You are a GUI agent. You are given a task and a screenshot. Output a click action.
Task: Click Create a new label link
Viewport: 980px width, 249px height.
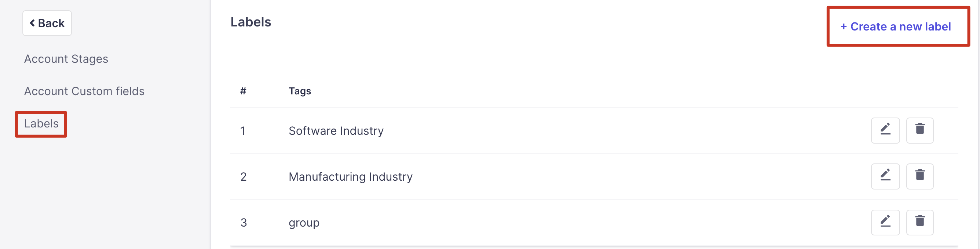895,27
